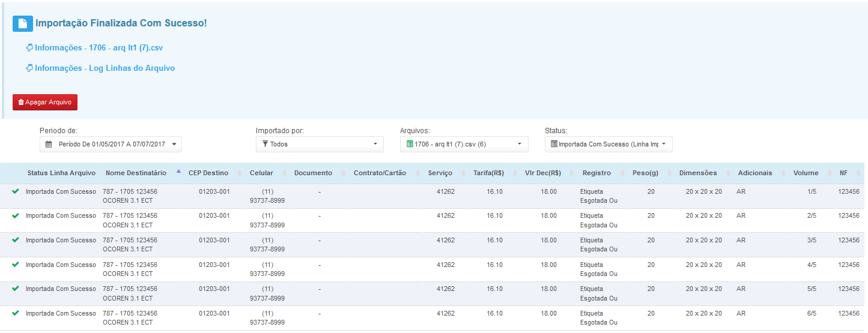Expand the Importado por Todos dropdown
The image size is (868, 333).
(x=320, y=144)
